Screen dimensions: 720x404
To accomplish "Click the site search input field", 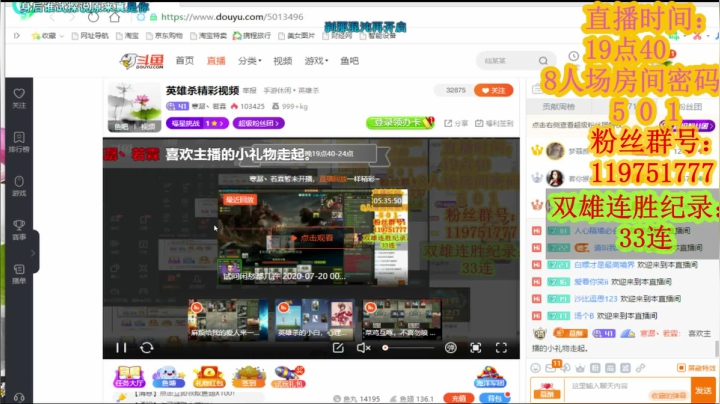I will pos(508,61).
